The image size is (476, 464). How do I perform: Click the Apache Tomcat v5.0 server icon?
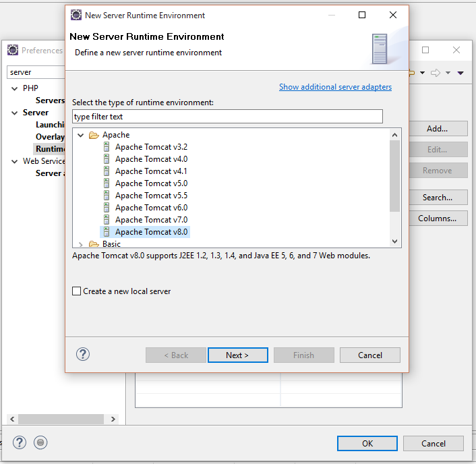tap(107, 183)
